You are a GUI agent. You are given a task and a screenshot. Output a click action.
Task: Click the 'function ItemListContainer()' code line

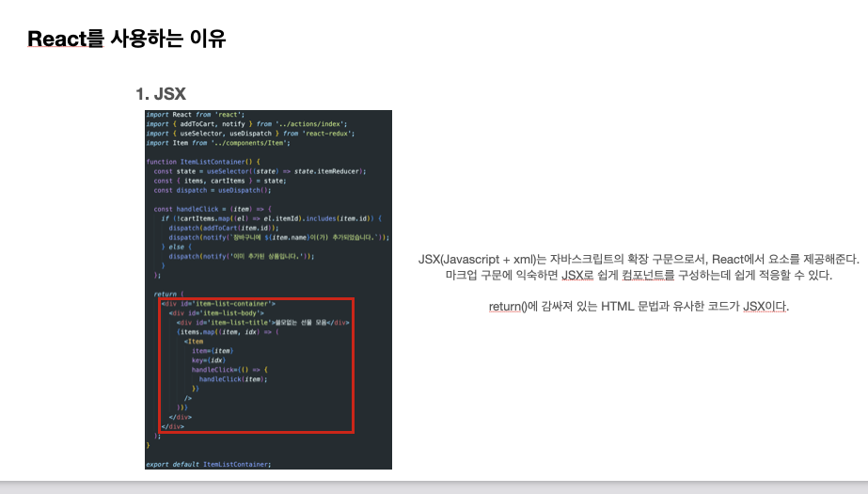pyautogui.click(x=203, y=162)
